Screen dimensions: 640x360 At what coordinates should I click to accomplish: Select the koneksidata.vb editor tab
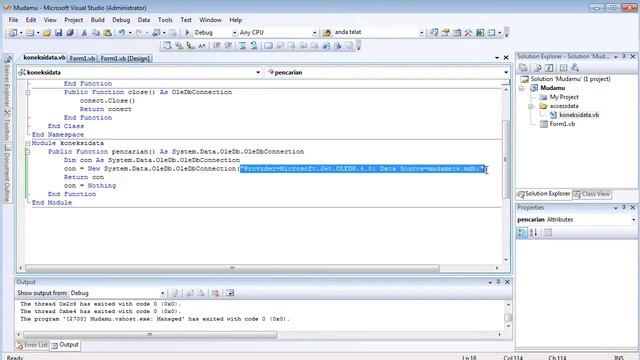pos(44,58)
